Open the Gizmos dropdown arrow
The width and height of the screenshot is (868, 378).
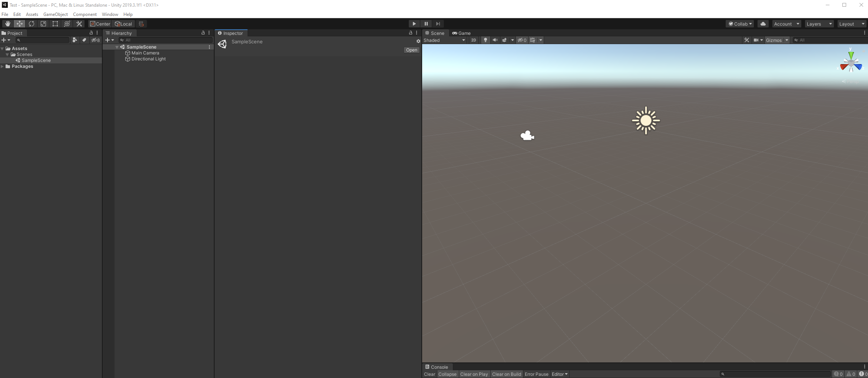pos(786,40)
